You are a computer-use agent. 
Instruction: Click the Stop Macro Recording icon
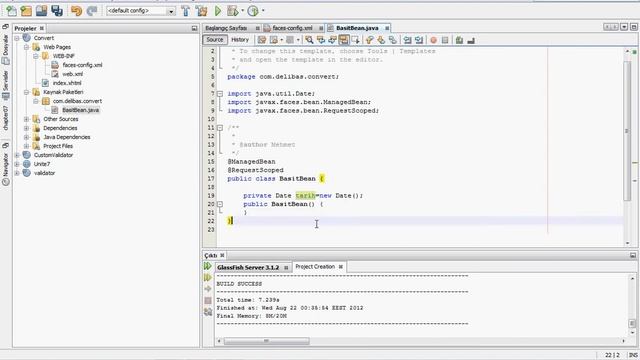pyautogui.click(x=445, y=40)
